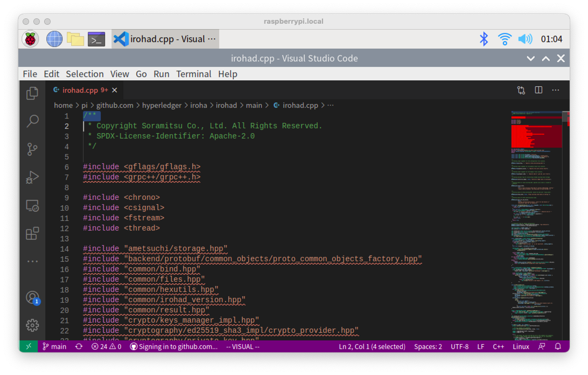Open the Accounts icon in the sidebar
Viewport: 588px width, 375px height.
tap(32, 297)
